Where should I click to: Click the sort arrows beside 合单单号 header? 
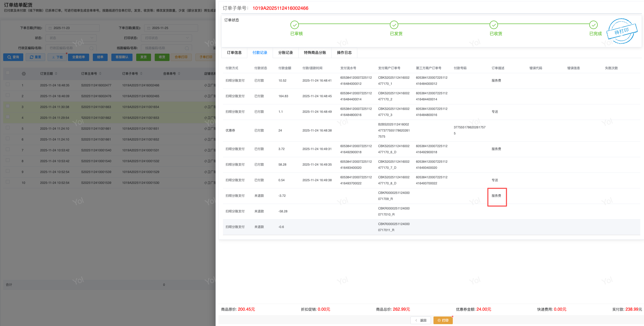tap(179, 74)
